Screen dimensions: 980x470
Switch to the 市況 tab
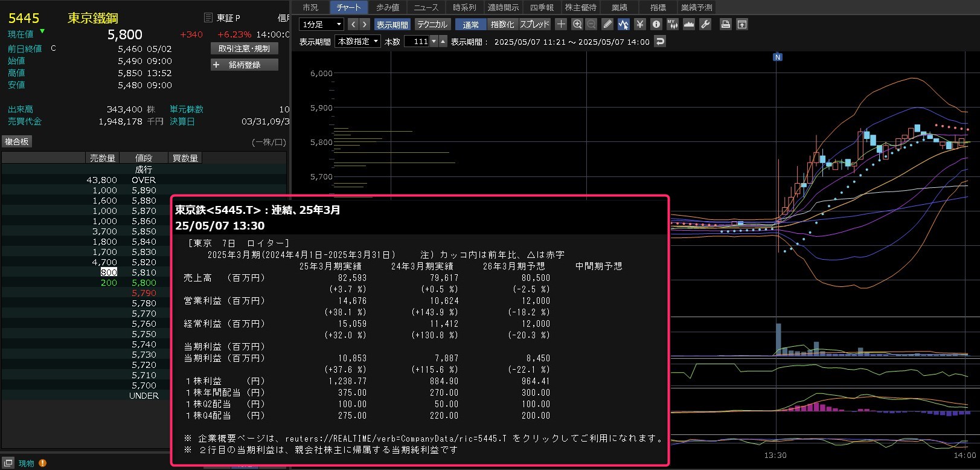(310, 7)
